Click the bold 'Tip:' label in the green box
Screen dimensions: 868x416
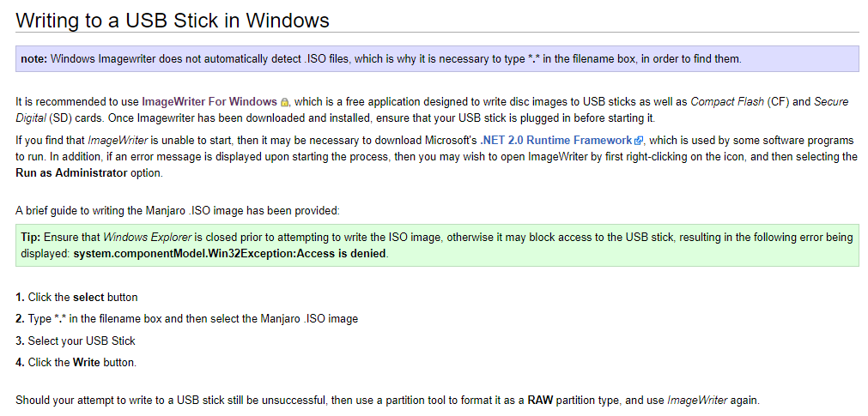(x=31, y=238)
